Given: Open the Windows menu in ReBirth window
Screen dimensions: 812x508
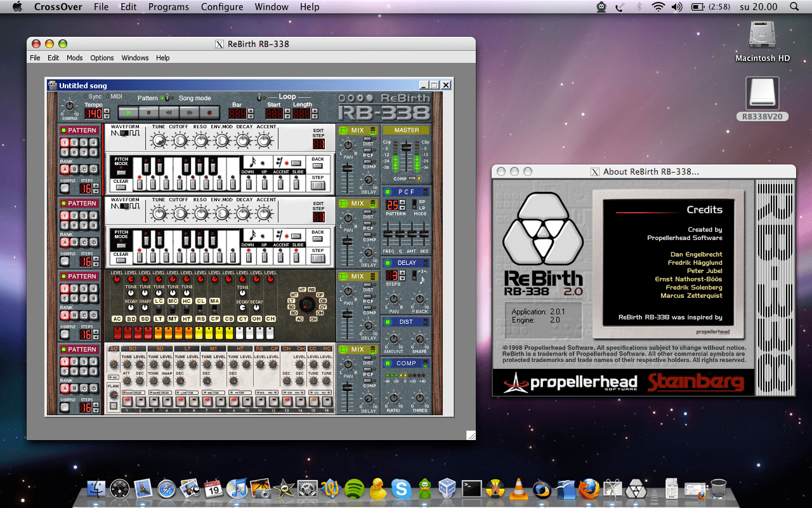Looking at the screenshot, I should [135, 58].
